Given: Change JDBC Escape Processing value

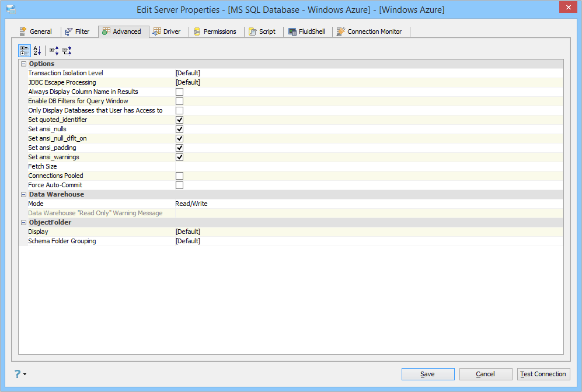Looking at the screenshot, I should [x=369, y=82].
